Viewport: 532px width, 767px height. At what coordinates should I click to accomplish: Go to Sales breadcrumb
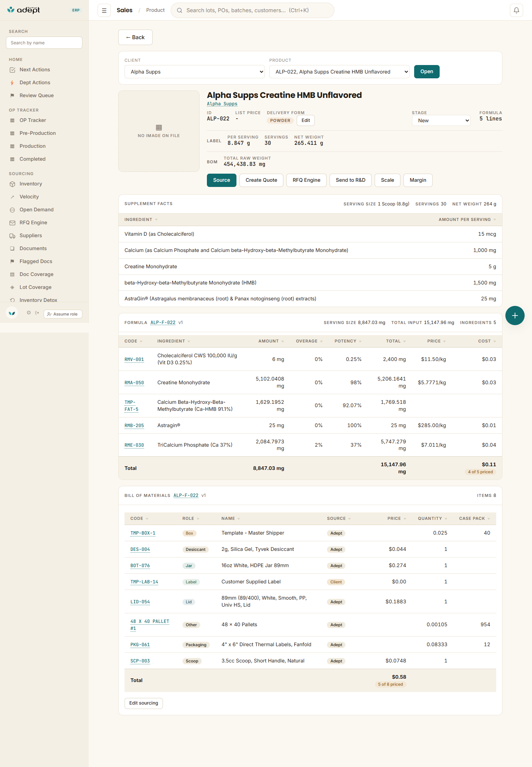point(125,10)
